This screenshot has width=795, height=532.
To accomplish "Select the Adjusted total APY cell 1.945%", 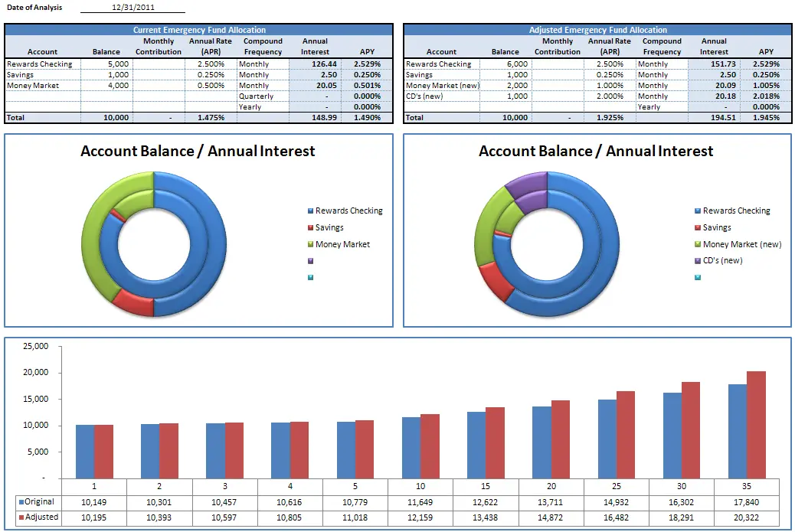I will tap(766, 118).
